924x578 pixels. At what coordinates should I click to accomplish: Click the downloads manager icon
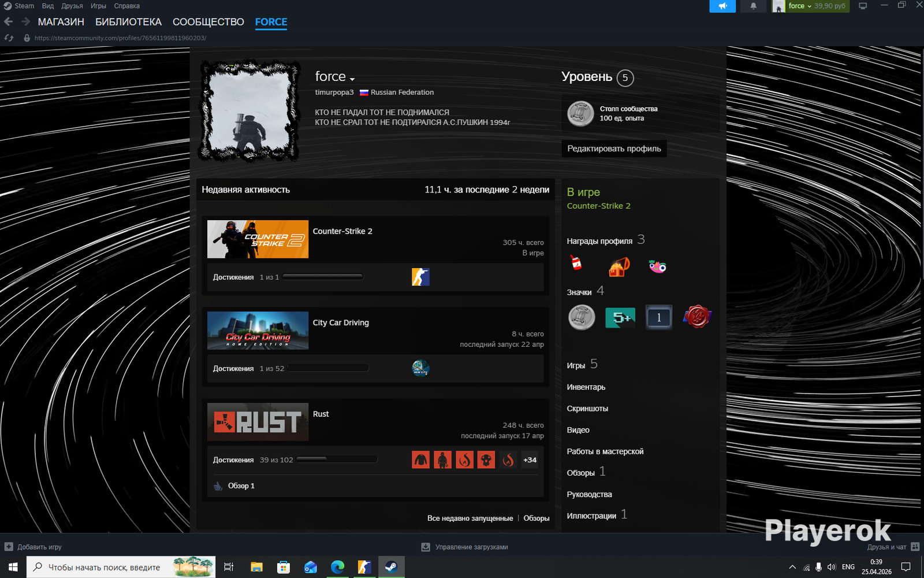[426, 547]
